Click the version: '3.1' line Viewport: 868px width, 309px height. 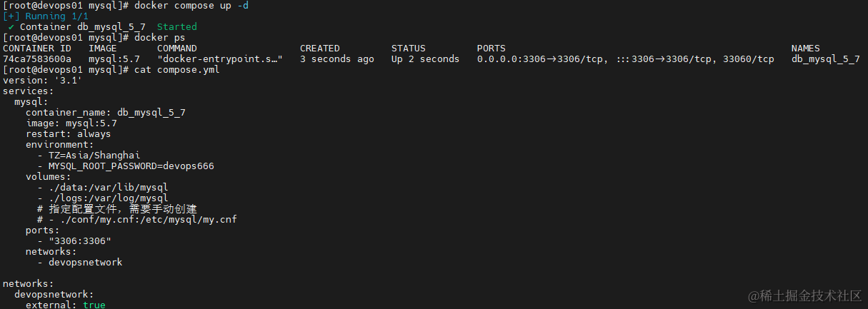point(43,81)
